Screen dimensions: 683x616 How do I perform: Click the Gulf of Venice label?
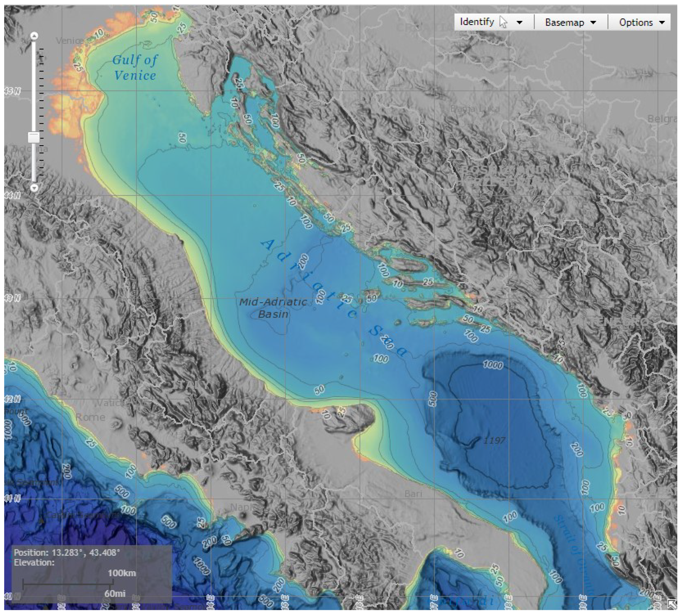tap(135, 67)
